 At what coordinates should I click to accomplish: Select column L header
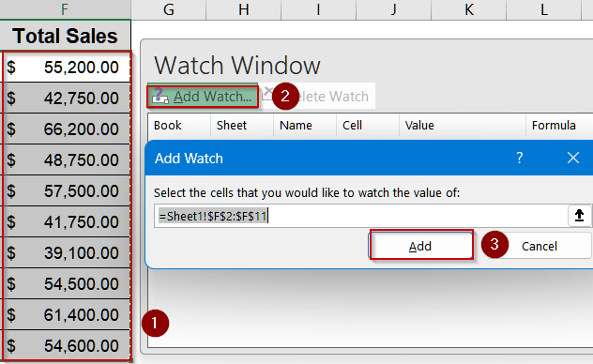point(543,9)
